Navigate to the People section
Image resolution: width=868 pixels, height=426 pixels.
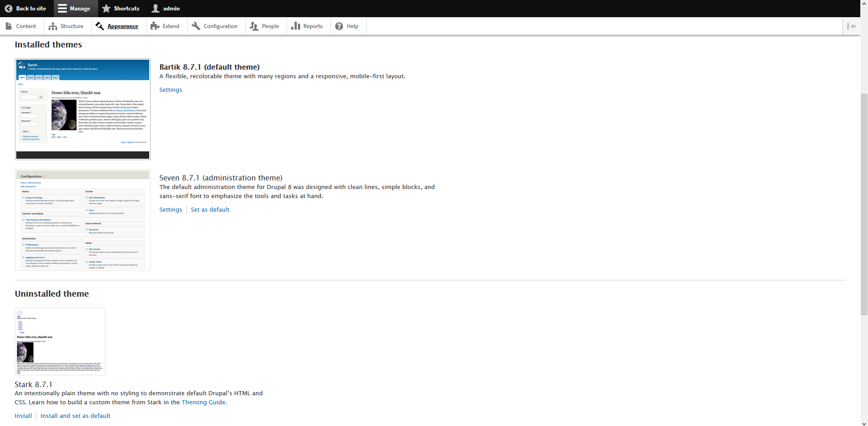coord(264,26)
